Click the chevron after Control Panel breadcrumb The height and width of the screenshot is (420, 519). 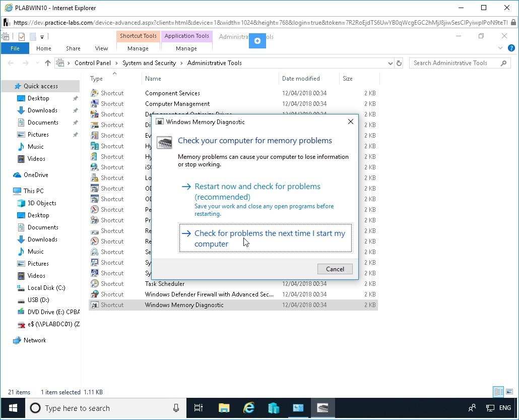(x=116, y=63)
